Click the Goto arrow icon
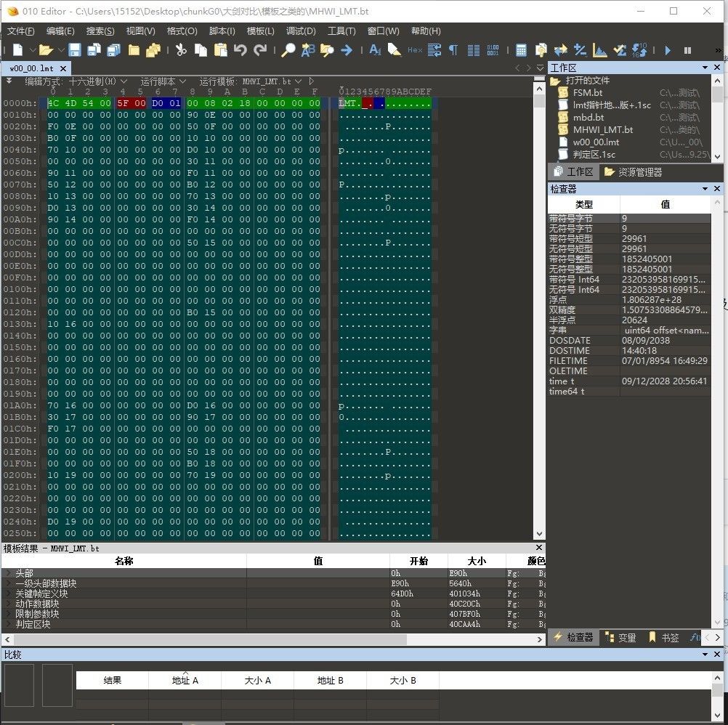 point(347,50)
